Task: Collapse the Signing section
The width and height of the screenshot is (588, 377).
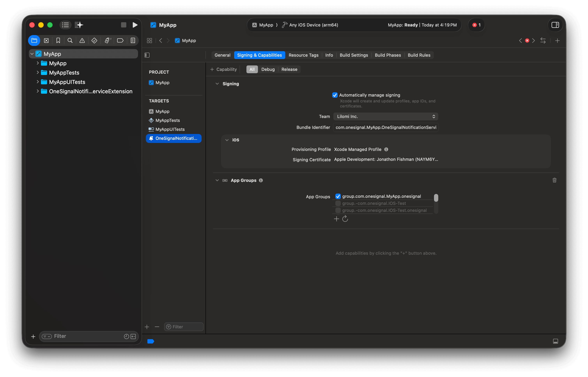Action: click(217, 84)
